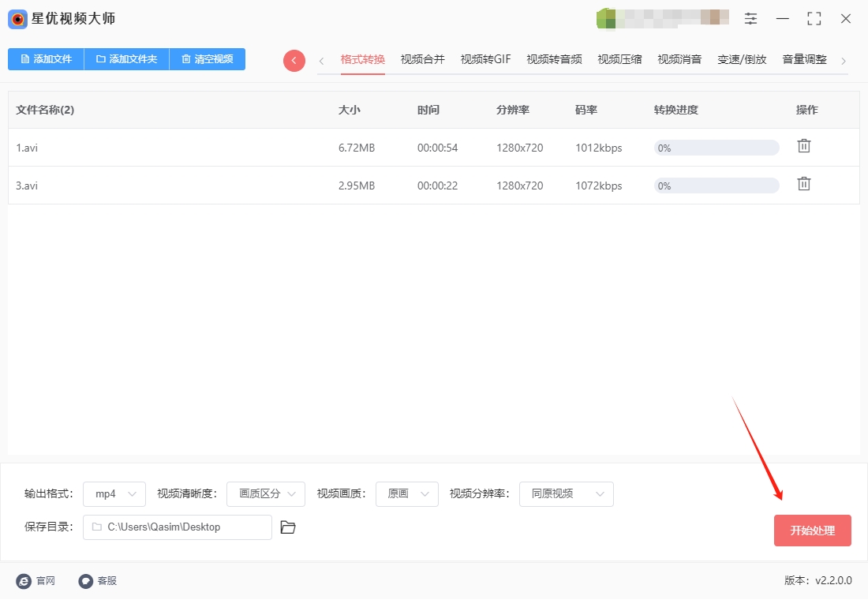Open the 官网 official website link
Viewport: 868px width, 600px height.
click(36, 580)
